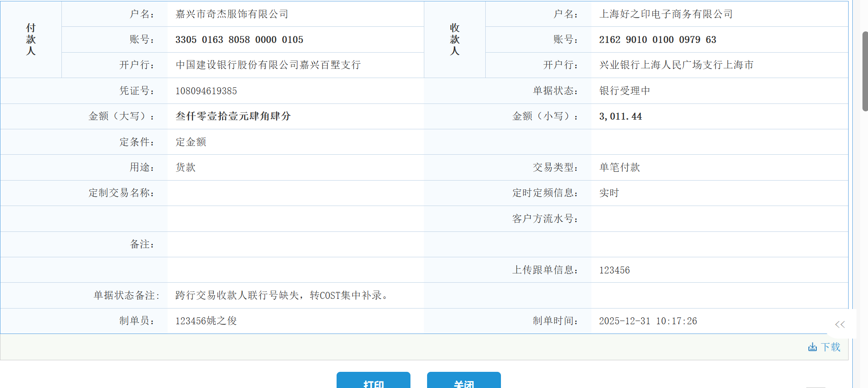Collapse the side panel with the << chevron
Image resolution: width=868 pixels, height=388 pixels.
840,324
